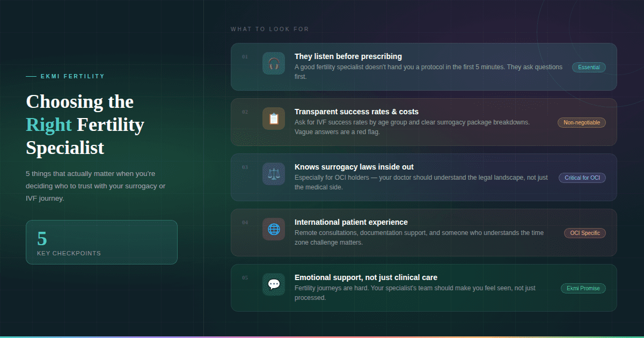Click the clipboard icon beside Transparent success rates

point(274,119)
